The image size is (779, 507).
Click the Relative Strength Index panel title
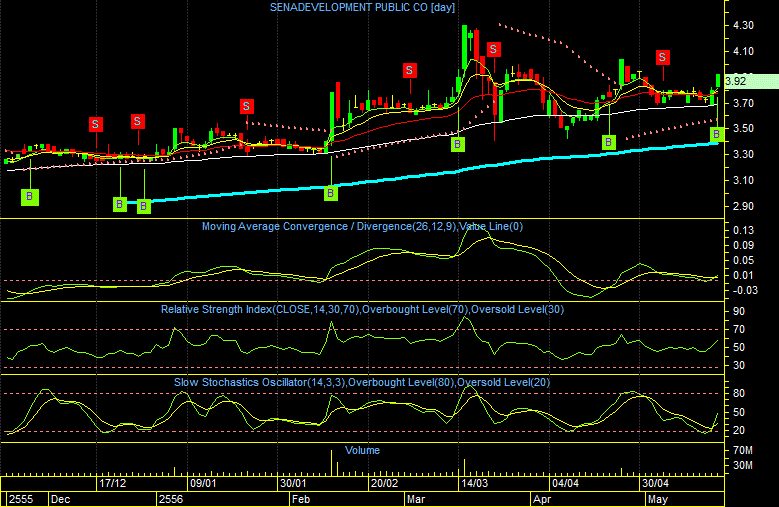click(362, 309)
